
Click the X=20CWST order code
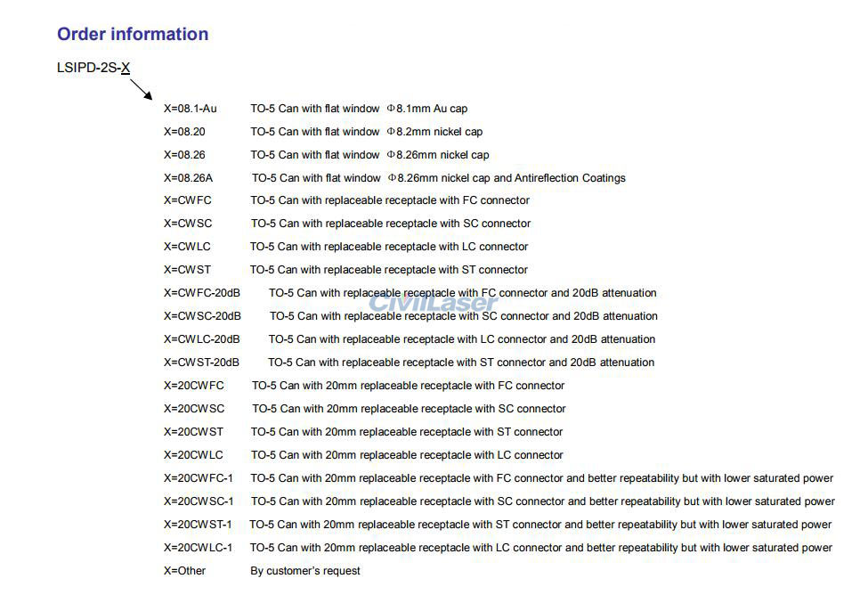pos(193,432)
